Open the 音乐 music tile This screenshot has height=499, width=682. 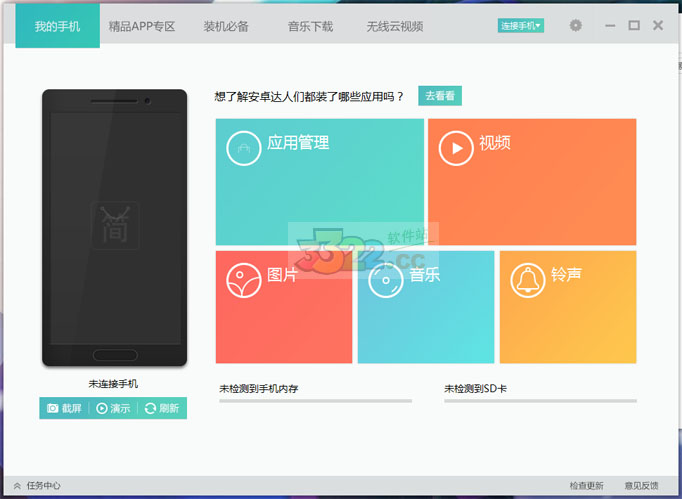[426, 307]
